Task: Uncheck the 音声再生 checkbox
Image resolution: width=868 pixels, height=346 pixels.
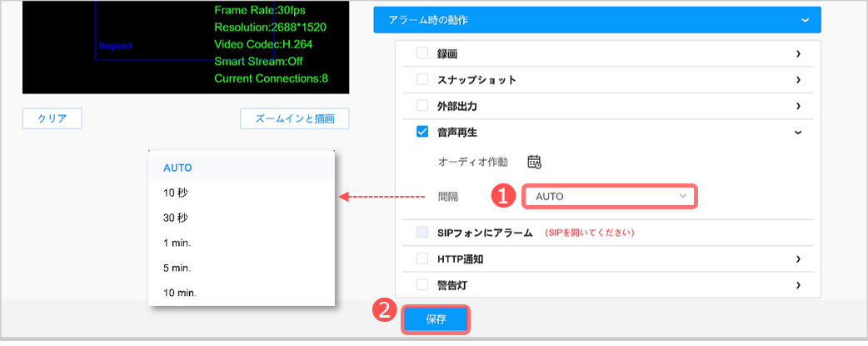Action: (422, 132)
